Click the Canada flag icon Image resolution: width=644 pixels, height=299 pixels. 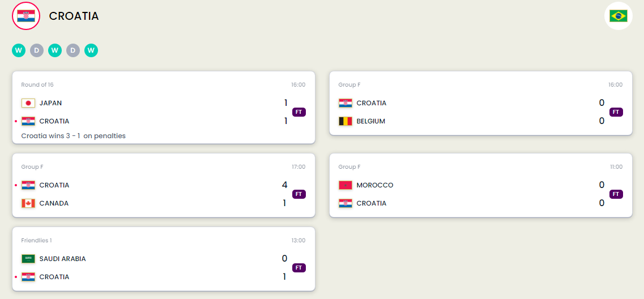click(x=28, y=203)
